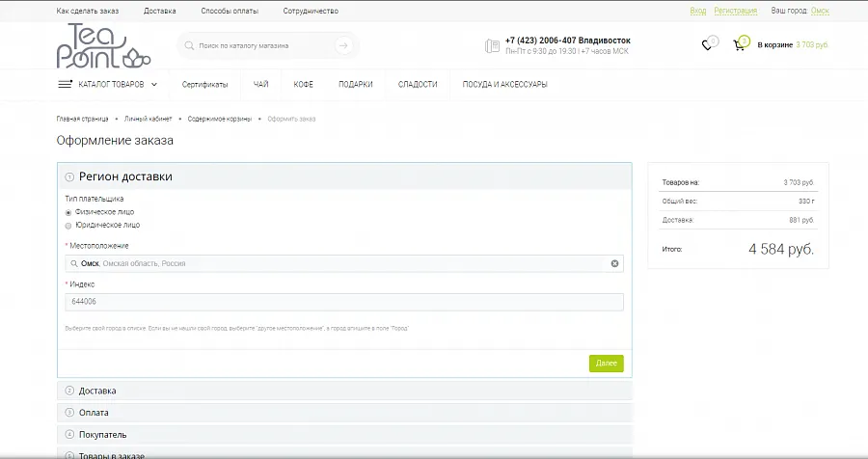Open favorites via the heart icon

pos(707,45)
